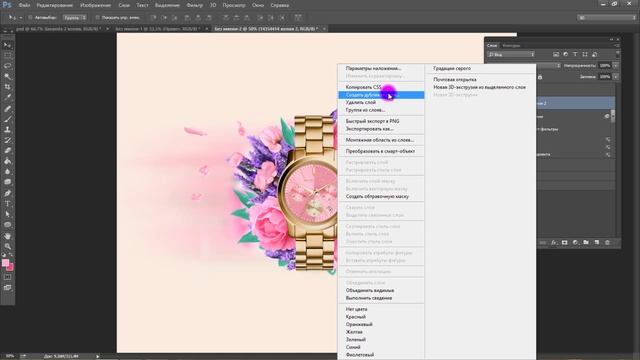
Task: Open the Справка menu
Action: (280, 5)
